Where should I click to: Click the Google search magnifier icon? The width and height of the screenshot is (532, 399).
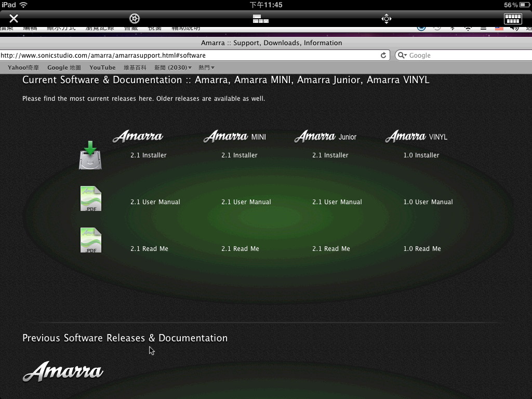click(x=402, y=55)
